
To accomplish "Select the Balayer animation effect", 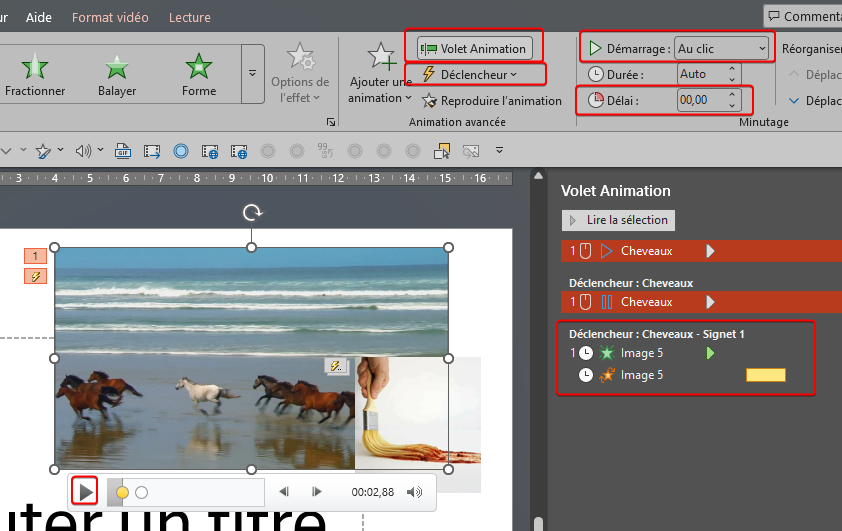I will pyautogui.click(x=117, y=74).
